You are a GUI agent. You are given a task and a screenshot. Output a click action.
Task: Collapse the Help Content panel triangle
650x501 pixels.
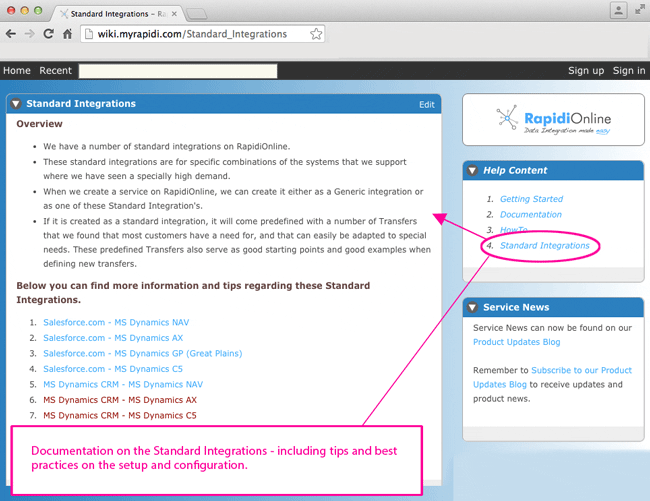pyautogui.click(x=472, y=170)
